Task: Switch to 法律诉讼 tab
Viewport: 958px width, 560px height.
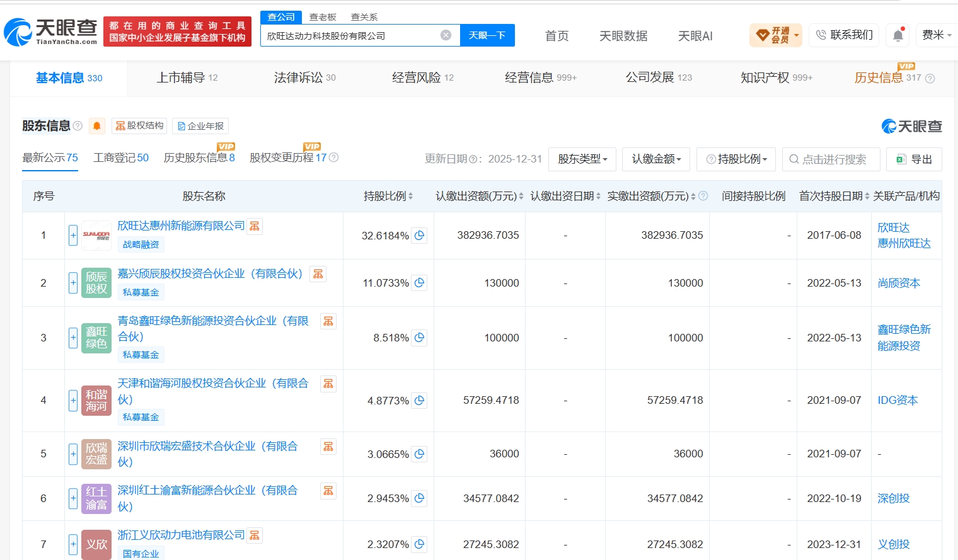Action: [304, 78]
